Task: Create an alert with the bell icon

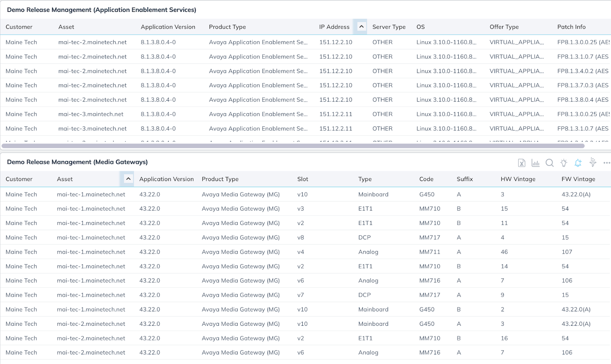Action: point(578,163)
